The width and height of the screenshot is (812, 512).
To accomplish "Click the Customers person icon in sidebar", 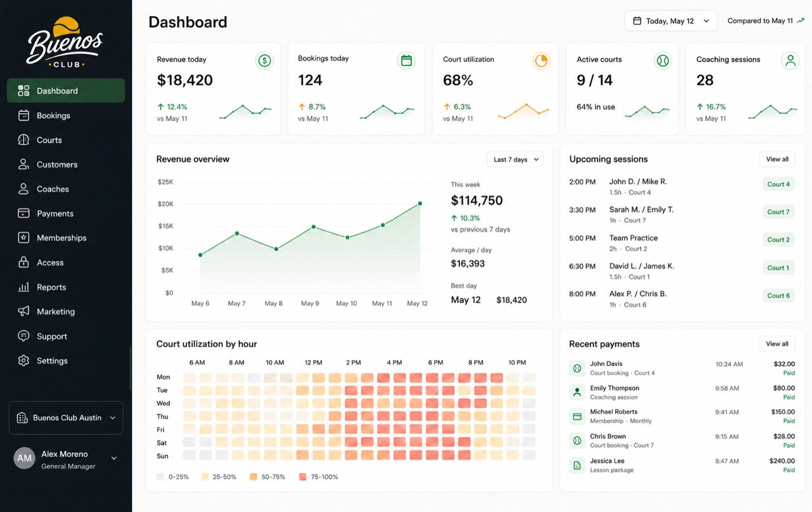I will pyautogui.click(x=24, y=164).
